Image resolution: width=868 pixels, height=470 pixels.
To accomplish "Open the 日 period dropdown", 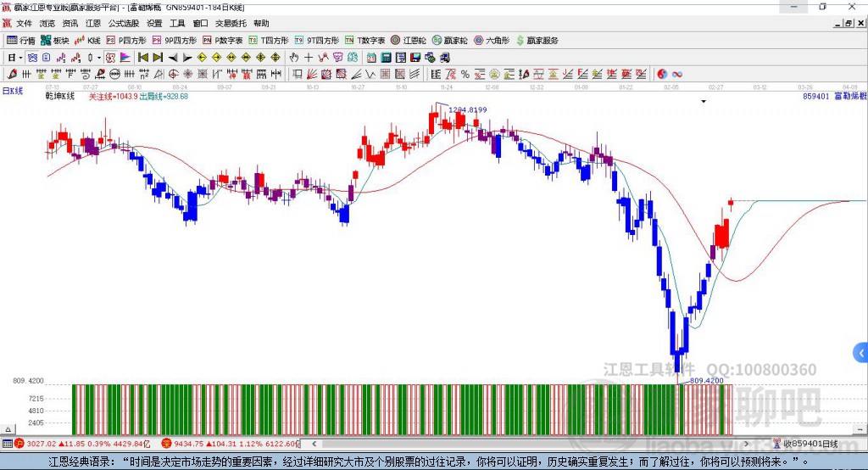I will [15, 58].
